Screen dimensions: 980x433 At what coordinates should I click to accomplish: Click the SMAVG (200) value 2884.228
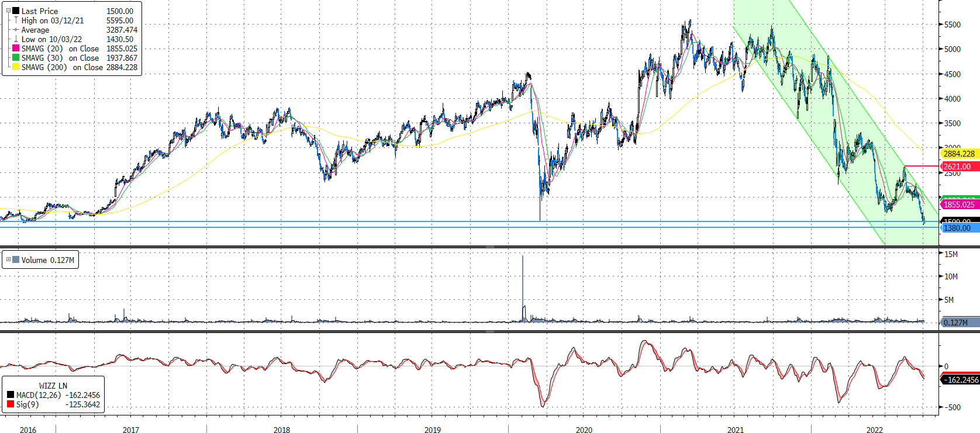coord(122,67)
